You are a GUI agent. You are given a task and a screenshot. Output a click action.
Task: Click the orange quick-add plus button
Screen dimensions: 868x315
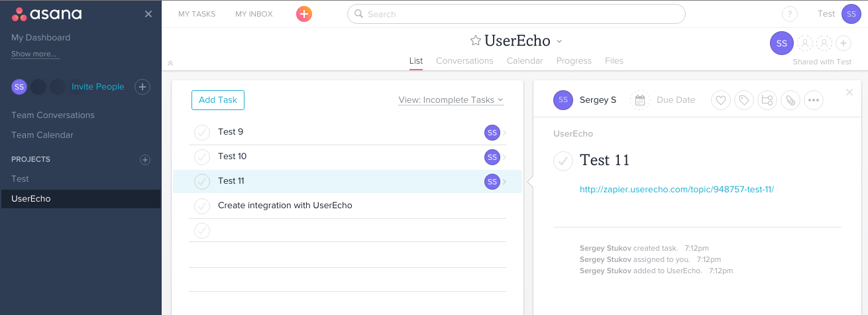304,14
